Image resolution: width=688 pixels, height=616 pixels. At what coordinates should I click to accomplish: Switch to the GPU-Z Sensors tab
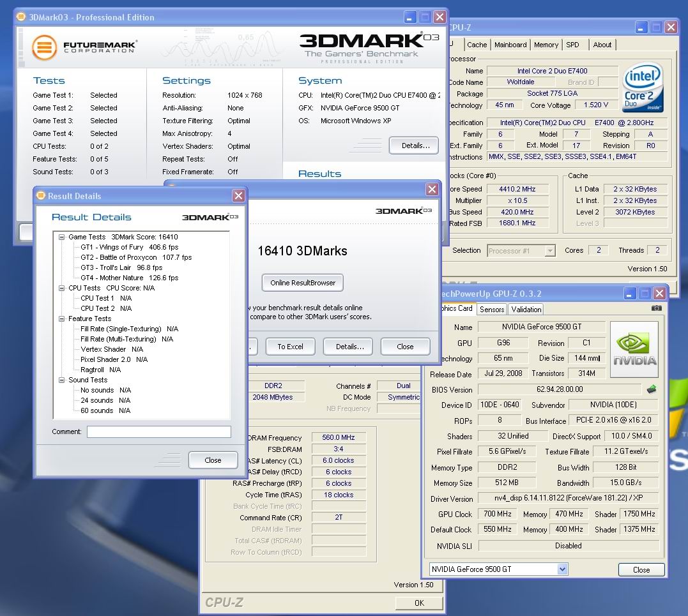(492, 310)
